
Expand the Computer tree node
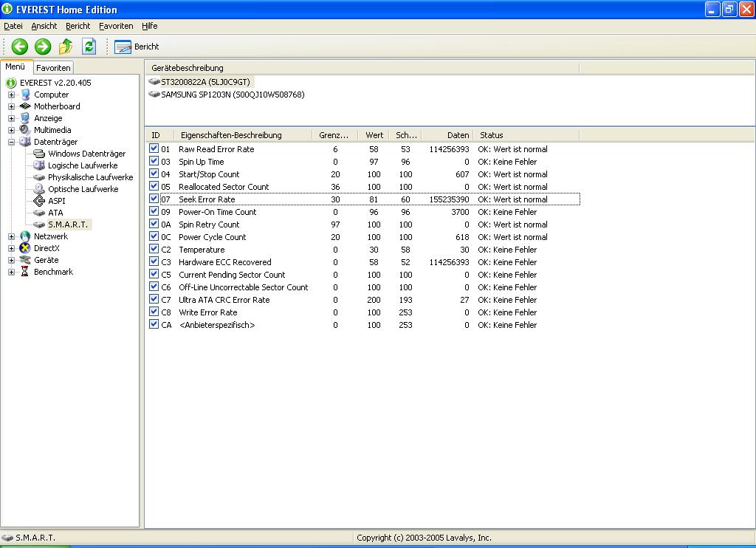pyautogui.click(x=11, y=95)
